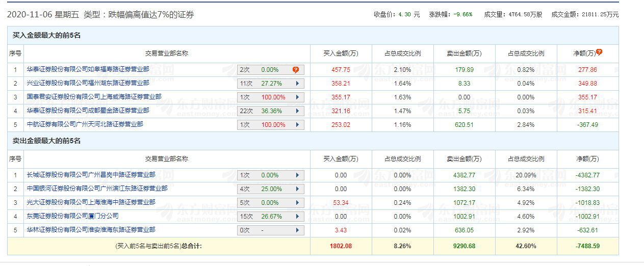Expand the 4次 25.00% stats box

click(270, 189)
